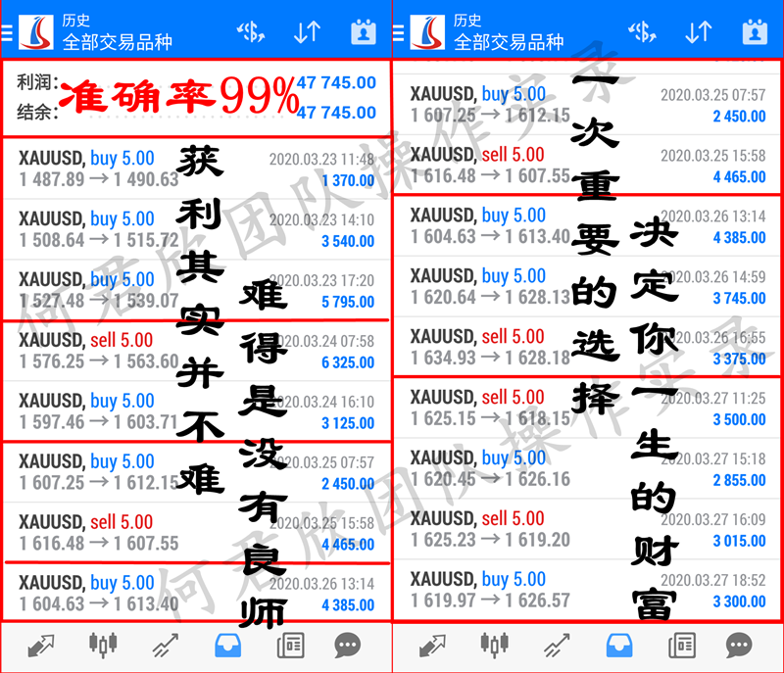Tap the 全部交易品种 title in right screenshot
The width and height of the screenshot is (784, 673).
(x=509, y=42)
